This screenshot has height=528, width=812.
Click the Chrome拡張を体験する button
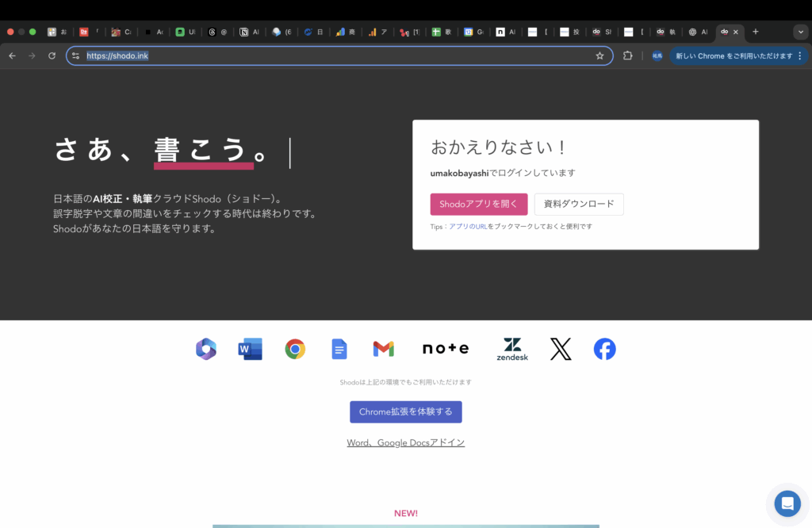coord(405,411)
